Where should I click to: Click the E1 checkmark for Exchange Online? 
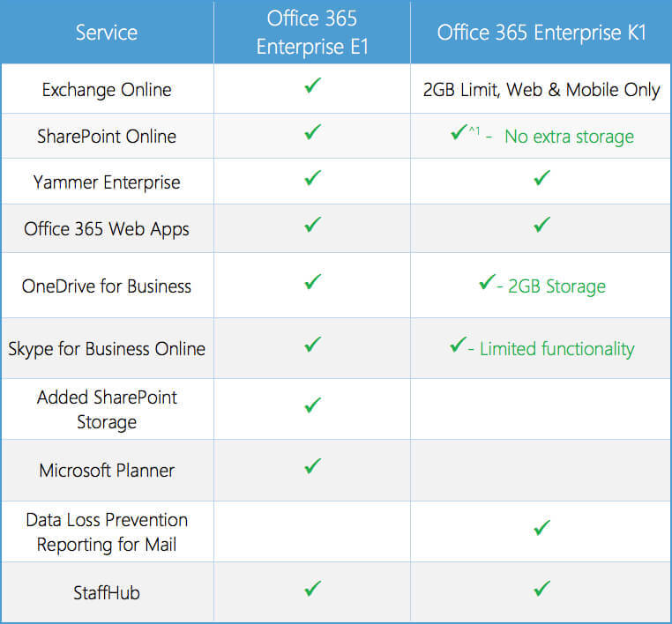[x=312, y=86]
